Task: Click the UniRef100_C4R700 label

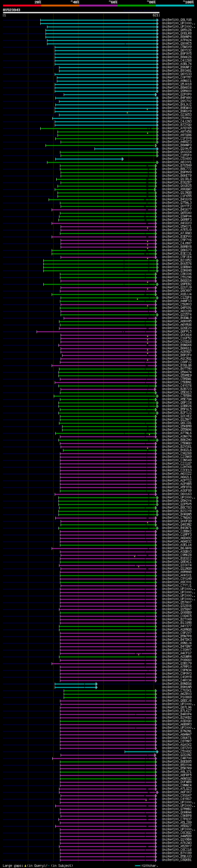Action: [x=176, y=758]
